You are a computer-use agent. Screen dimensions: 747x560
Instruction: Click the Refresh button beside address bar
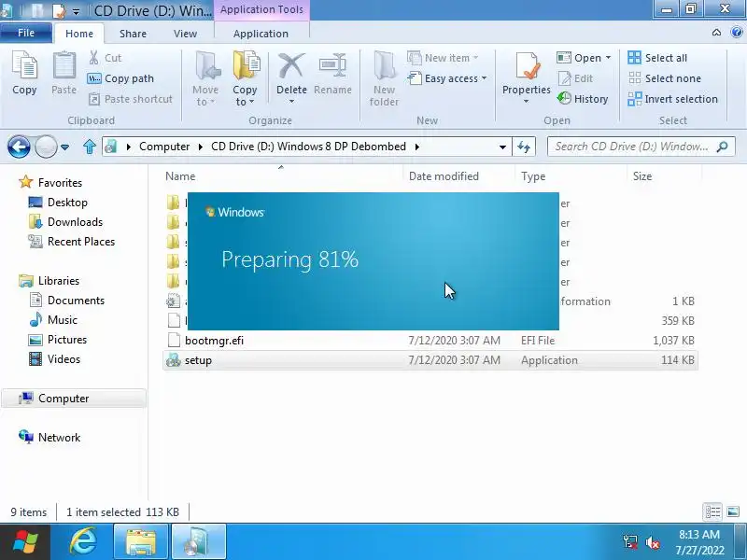click(x=524, y=147)
